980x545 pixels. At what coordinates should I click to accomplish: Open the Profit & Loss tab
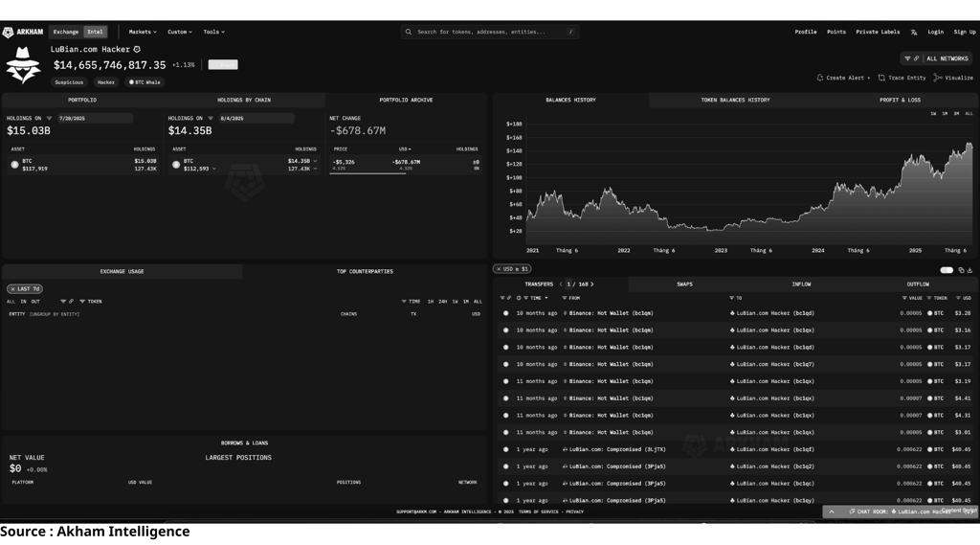900,101
